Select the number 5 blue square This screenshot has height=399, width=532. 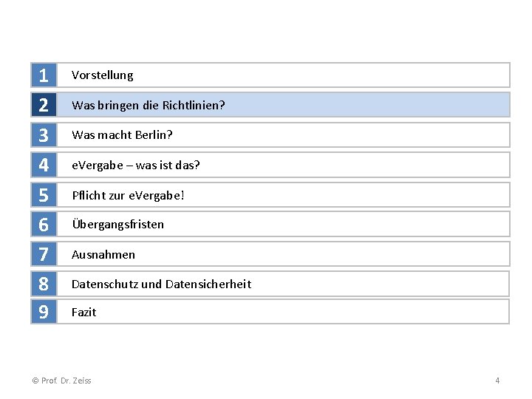(44, 195)
